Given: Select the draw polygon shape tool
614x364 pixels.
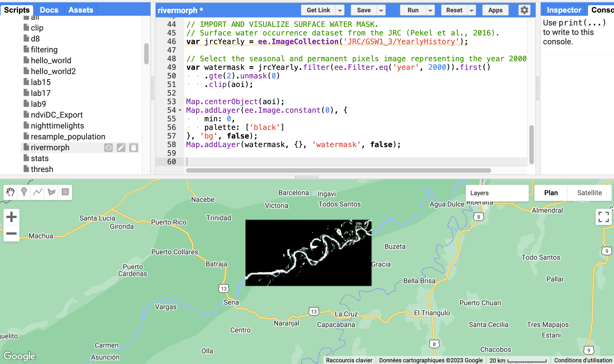Looking at the screenshot, I should [52, 192].
